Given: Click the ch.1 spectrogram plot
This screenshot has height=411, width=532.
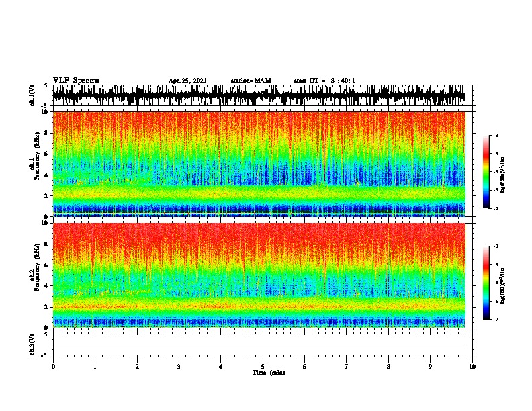Looking at the screenshot, I should (x=259, y=164).
